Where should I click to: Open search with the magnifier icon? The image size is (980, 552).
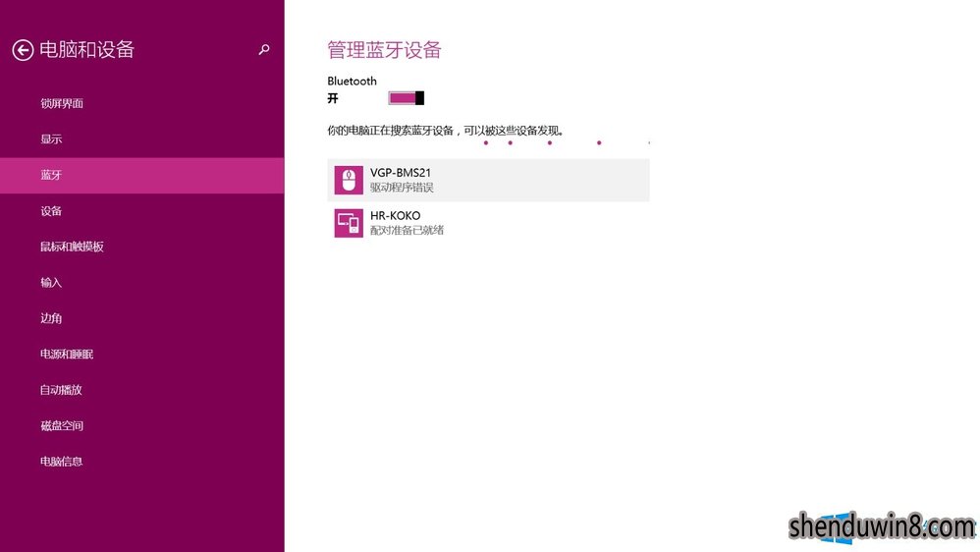(x=264, y=49)
